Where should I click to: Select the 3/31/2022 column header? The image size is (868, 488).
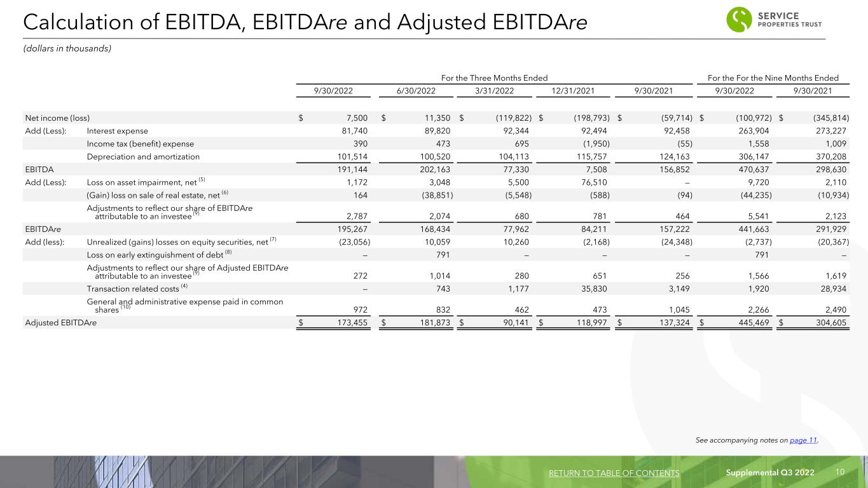494,91
